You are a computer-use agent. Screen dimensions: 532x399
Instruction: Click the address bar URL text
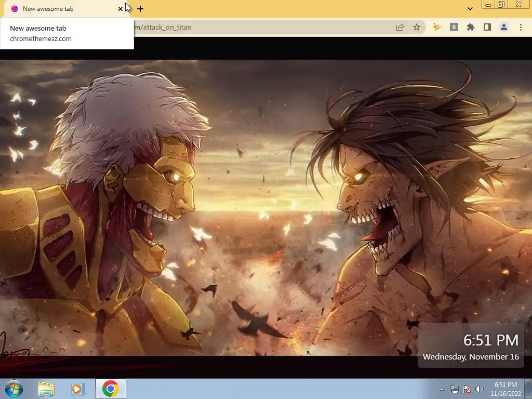pos(163,27)
